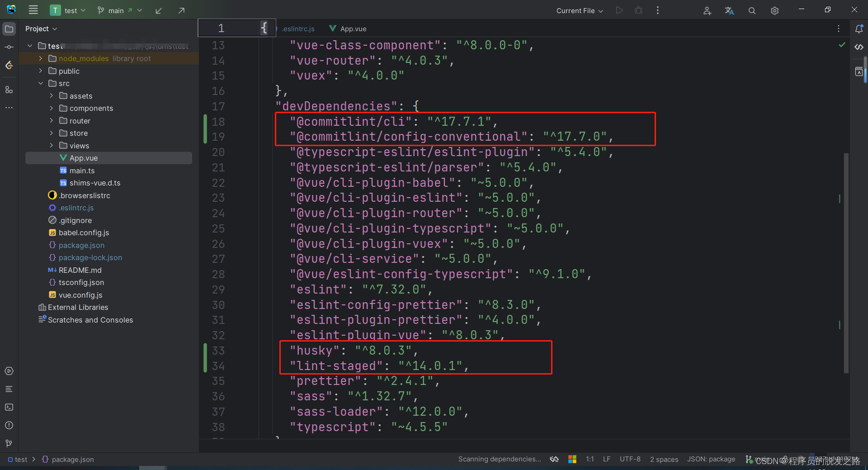Open the Project tool window icon
This screenshot has height=470, width=868.
(9, 29)
